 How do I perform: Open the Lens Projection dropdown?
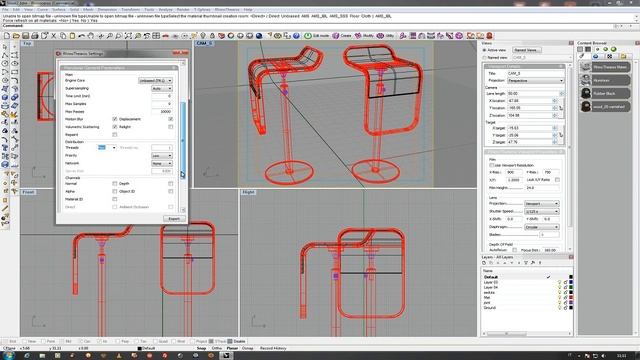[542, 204]
